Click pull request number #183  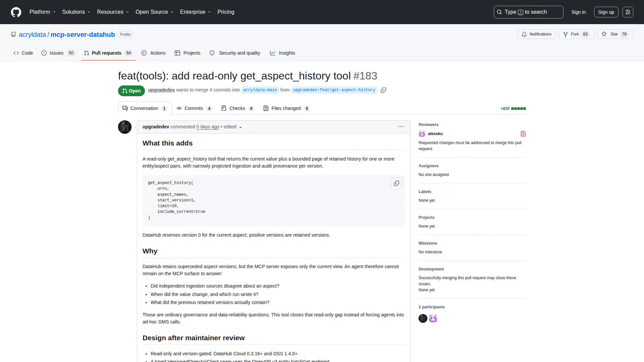pos(365,76)
